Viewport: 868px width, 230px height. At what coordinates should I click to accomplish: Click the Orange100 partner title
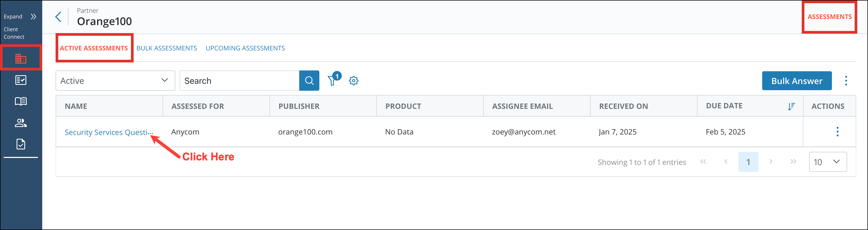coord(104,22)
